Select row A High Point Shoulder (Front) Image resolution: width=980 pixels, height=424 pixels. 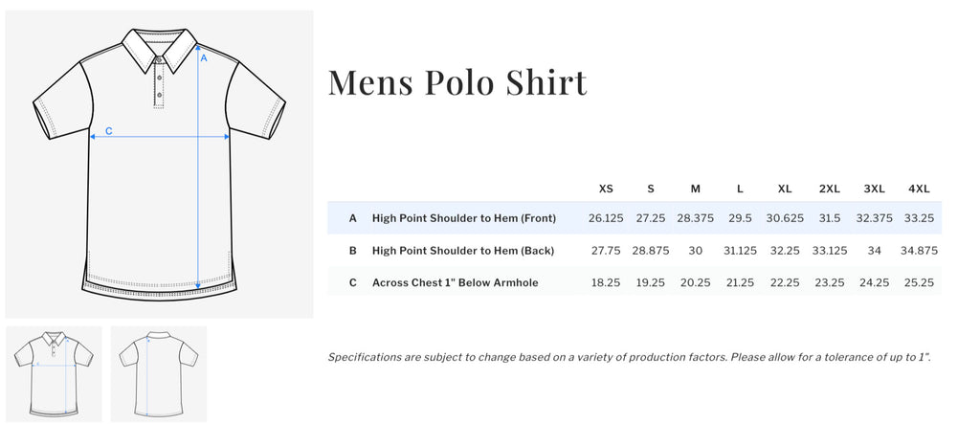click(x=635, y=218)
